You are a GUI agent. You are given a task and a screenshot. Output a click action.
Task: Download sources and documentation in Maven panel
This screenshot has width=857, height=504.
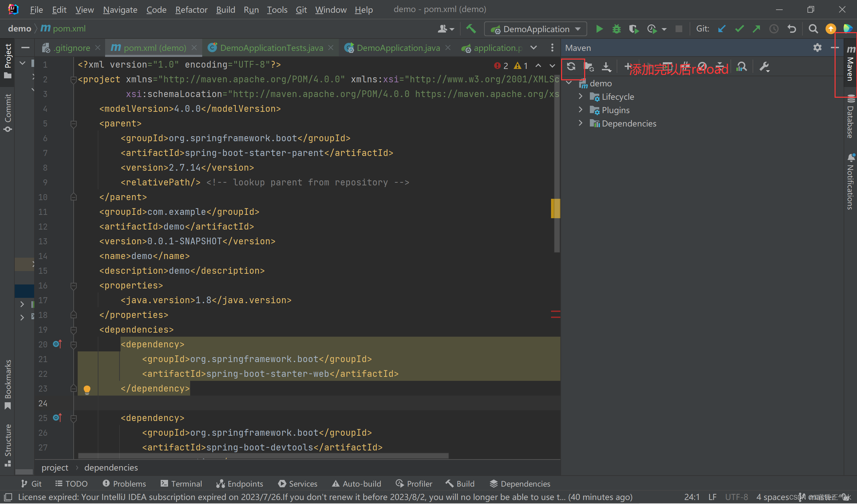tap(607, 67)
